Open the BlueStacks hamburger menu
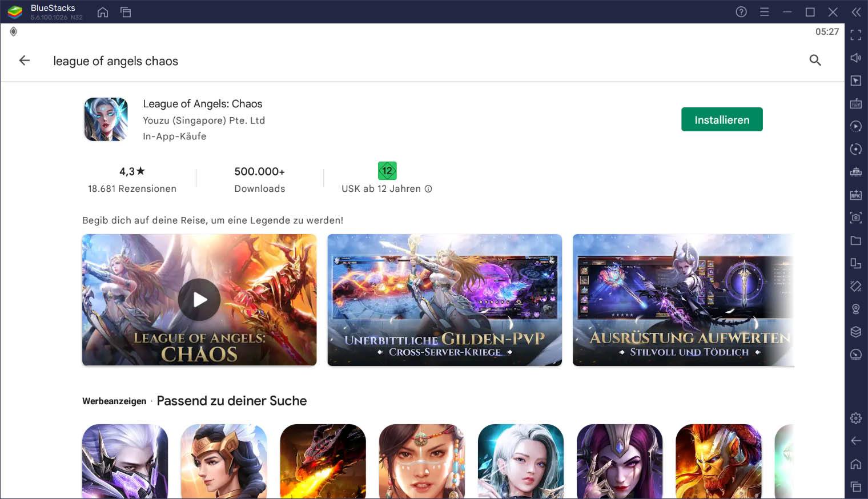The width and height of the screenshot is (868, 499). coord(764,12)
